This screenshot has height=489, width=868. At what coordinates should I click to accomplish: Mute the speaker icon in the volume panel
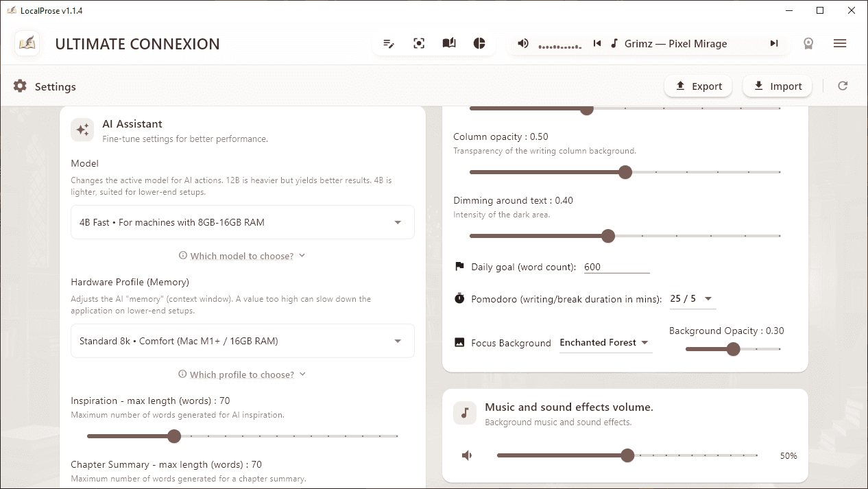click(467, 455)
